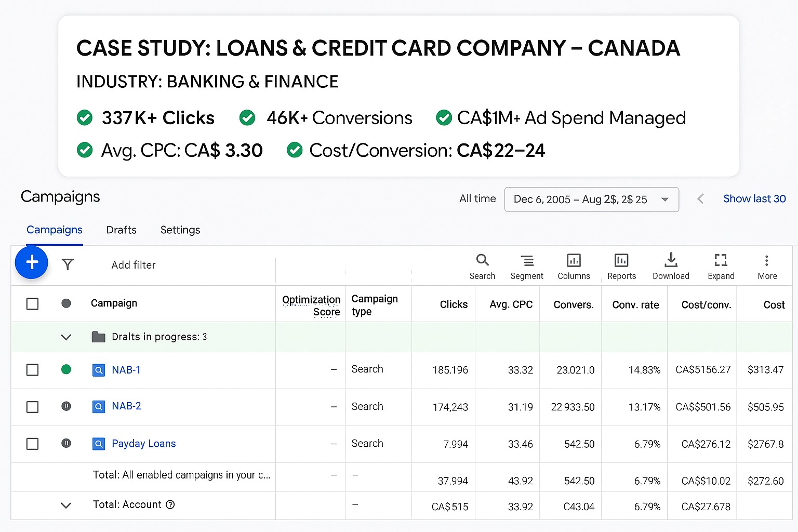Switch to the Drafts tab

tap(121, 230)
